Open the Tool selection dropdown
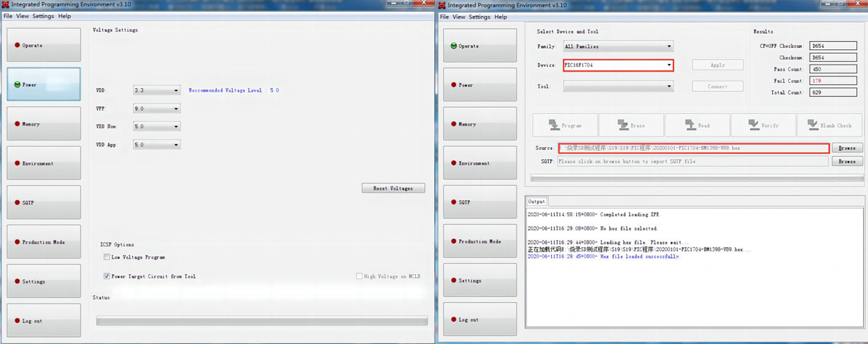The height and width of the screenshot is (344, 868). point(618,86)
